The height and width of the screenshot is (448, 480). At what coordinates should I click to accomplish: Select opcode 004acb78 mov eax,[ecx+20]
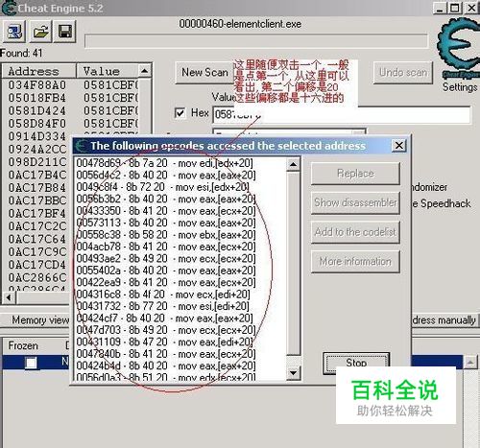166,247
